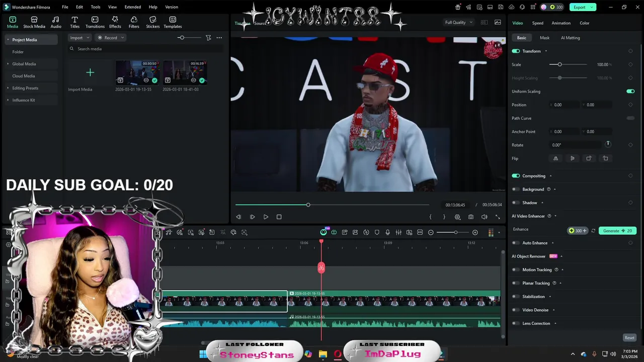The image size is (644, 362).
Task: Stop preview playback
Action: pyautogui.click(x=279, y=217)
